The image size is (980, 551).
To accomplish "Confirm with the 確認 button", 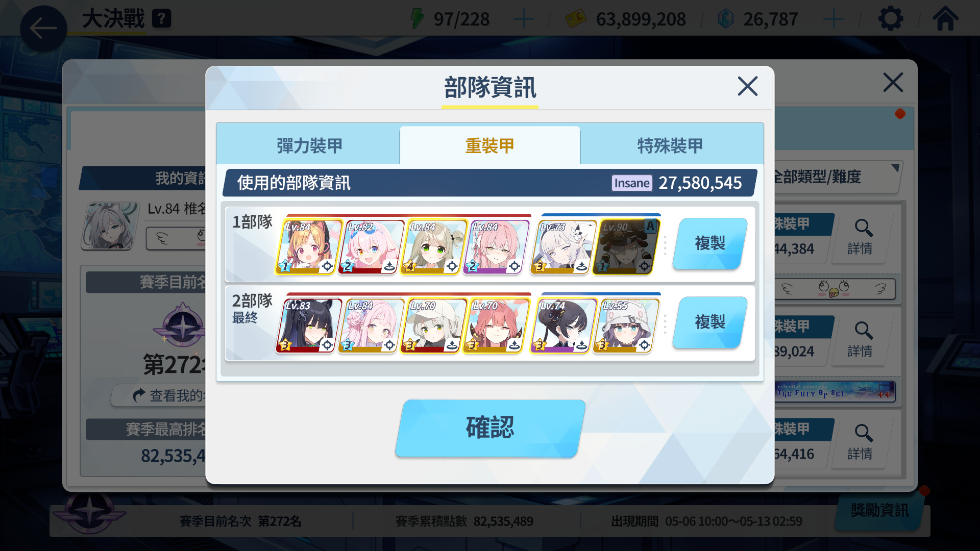I will [490, 428].
